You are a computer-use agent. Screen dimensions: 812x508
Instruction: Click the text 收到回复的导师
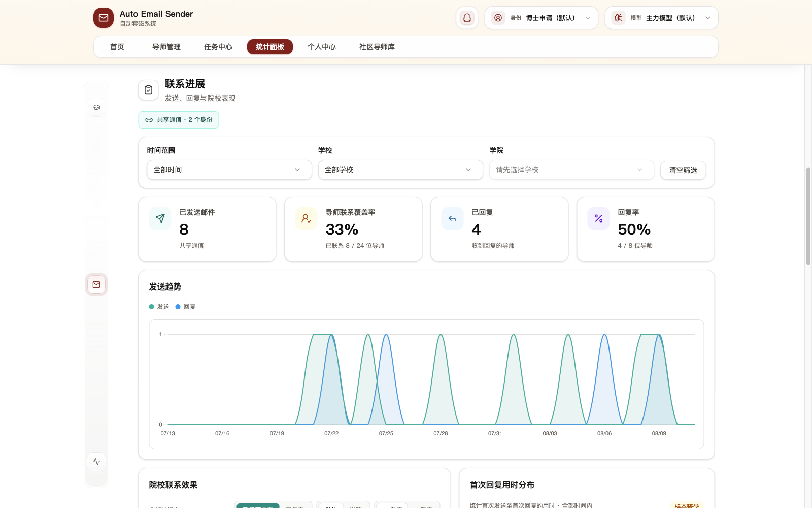[x=493, y=246]
